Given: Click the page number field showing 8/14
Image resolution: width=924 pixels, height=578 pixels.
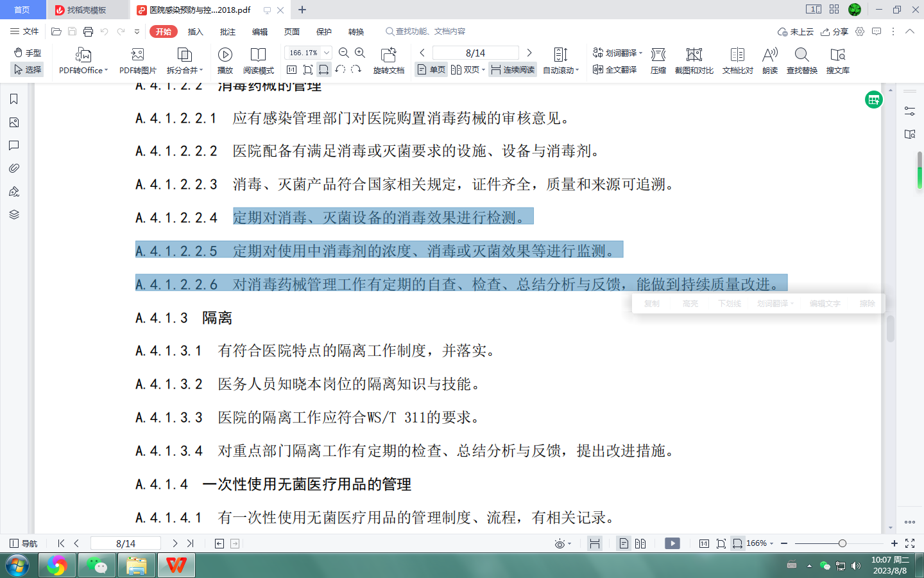Looking at the screenshot, I should [477, 53].
